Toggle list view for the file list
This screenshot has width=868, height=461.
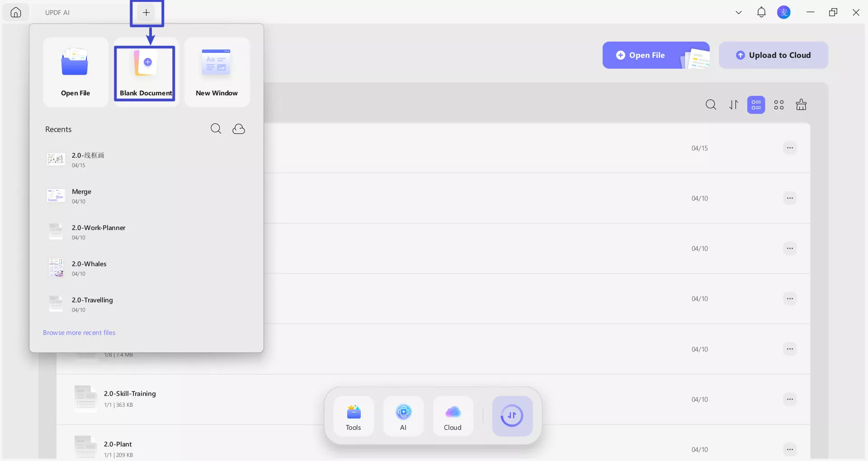756,104
